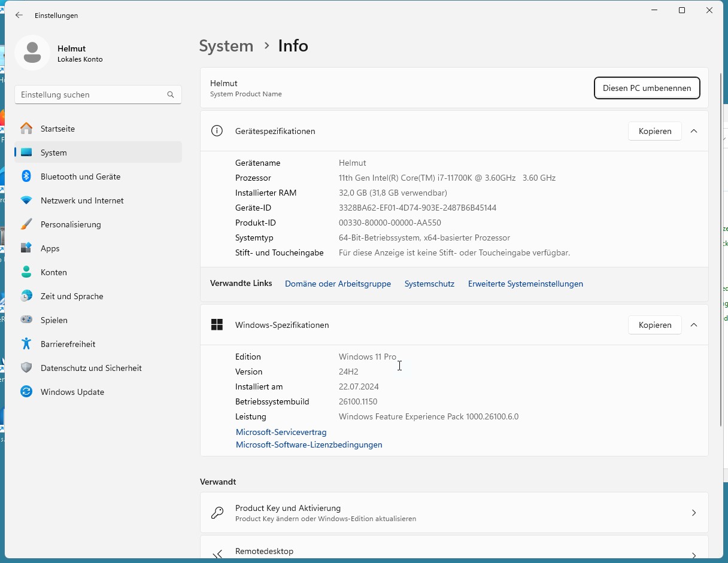Copy Windows-Spezifikationen with Kopieren button

click(655, 325)
